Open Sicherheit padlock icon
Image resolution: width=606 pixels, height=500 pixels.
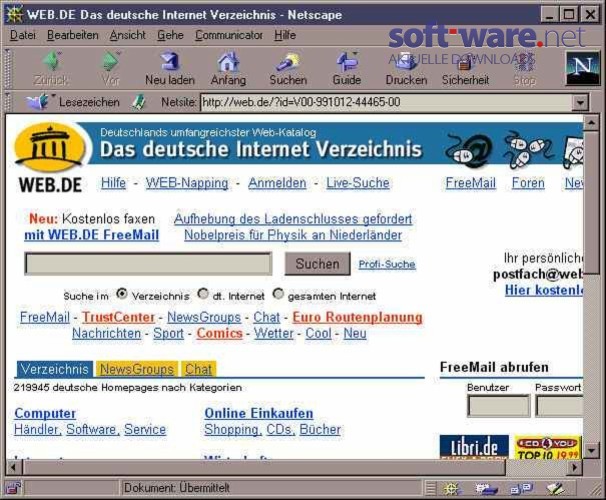click(x=465, y=63)
